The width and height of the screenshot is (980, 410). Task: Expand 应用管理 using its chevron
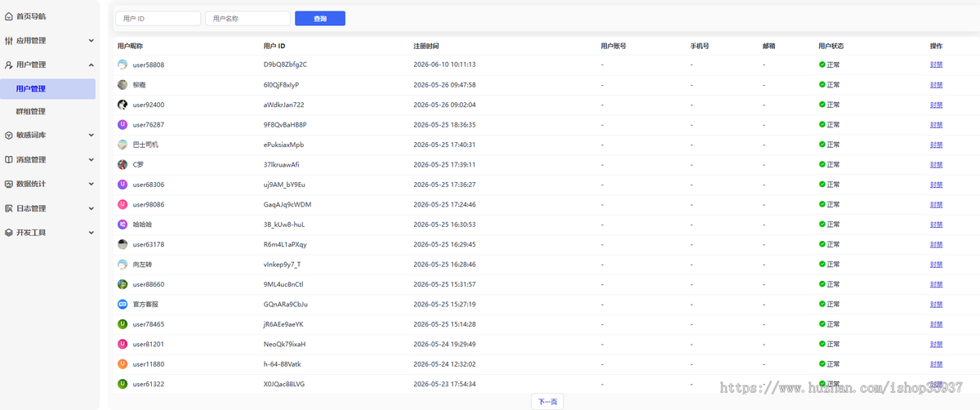[x=91, y=40]
